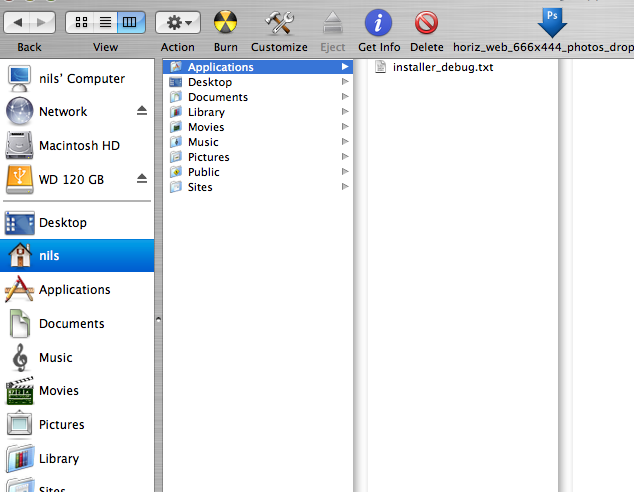Open the Customize toolbar tool
Screen dimensions: 634x492
pyautogui.click(x=279, y=22)
